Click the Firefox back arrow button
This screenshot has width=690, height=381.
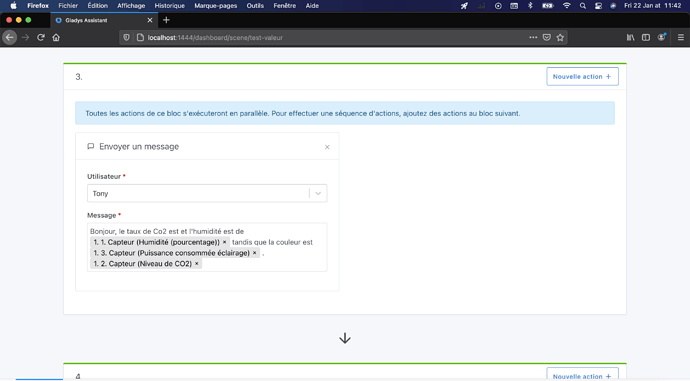pos(10,37)
